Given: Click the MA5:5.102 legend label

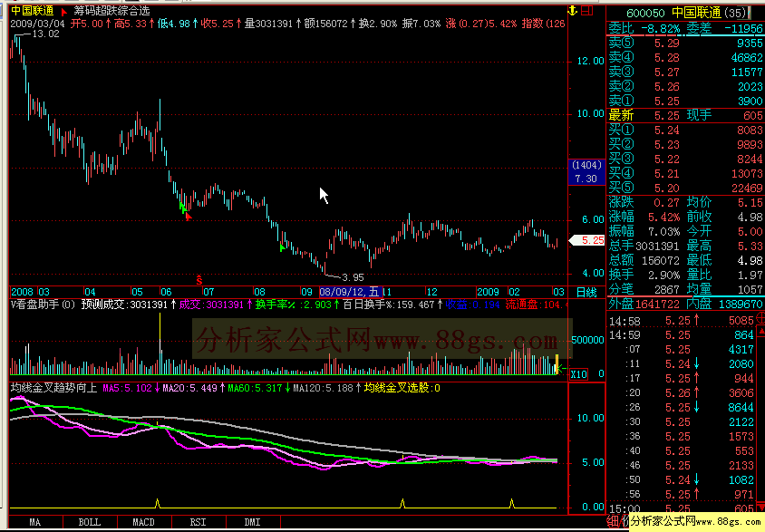Looking at the screenshot, I should (127, 388).
